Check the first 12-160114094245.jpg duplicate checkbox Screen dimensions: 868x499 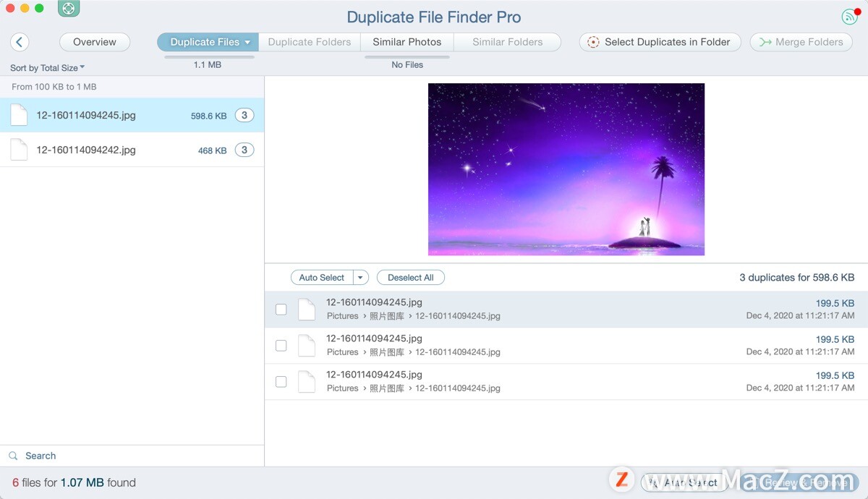coord(281,310)
